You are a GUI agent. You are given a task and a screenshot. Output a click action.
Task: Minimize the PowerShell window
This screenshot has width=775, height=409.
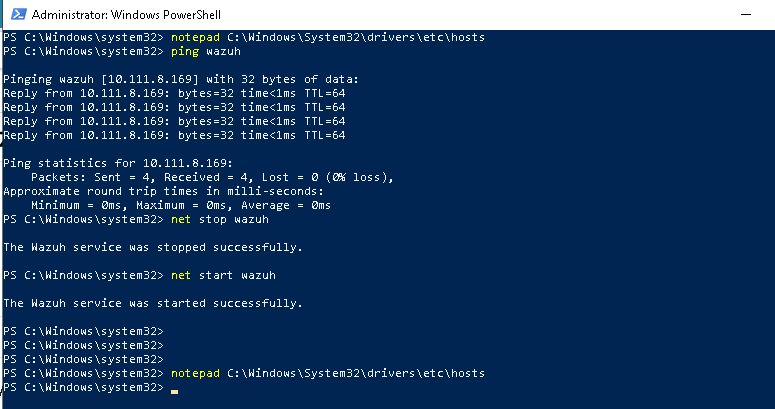[x=746, y=14]
